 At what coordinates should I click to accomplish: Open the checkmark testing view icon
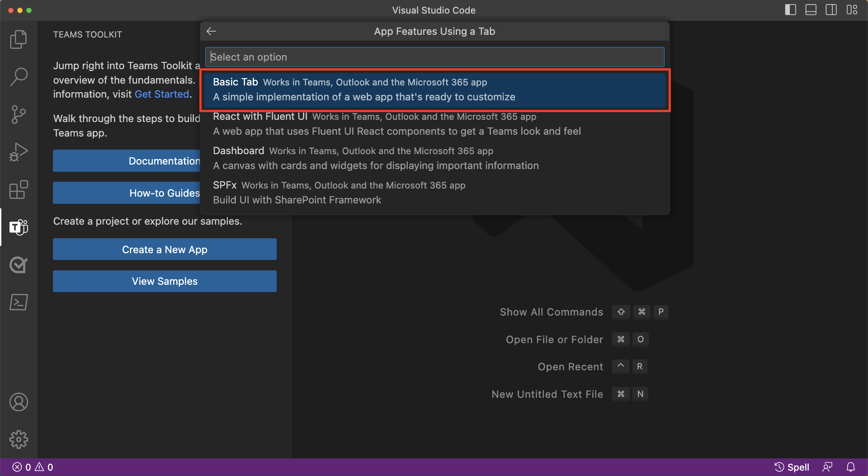click(x=19, y=264)
